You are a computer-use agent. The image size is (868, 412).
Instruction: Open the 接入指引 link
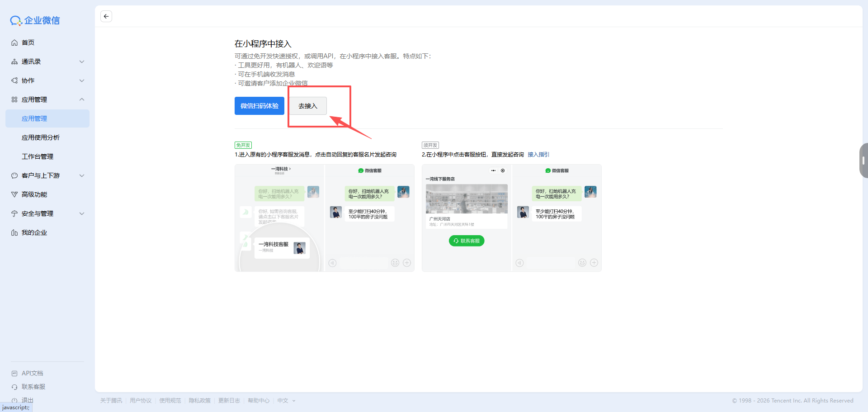(538, 155)
